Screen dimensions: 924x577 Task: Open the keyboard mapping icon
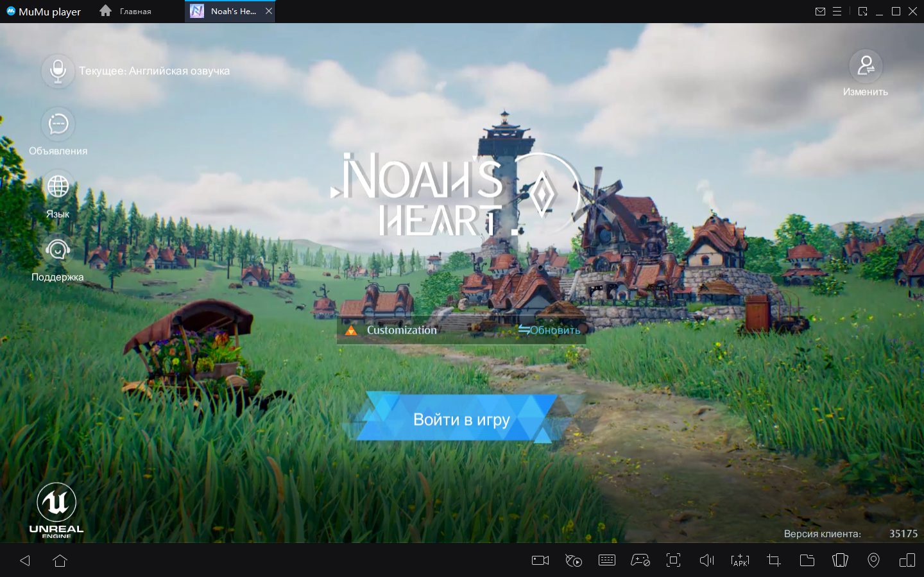606,560
